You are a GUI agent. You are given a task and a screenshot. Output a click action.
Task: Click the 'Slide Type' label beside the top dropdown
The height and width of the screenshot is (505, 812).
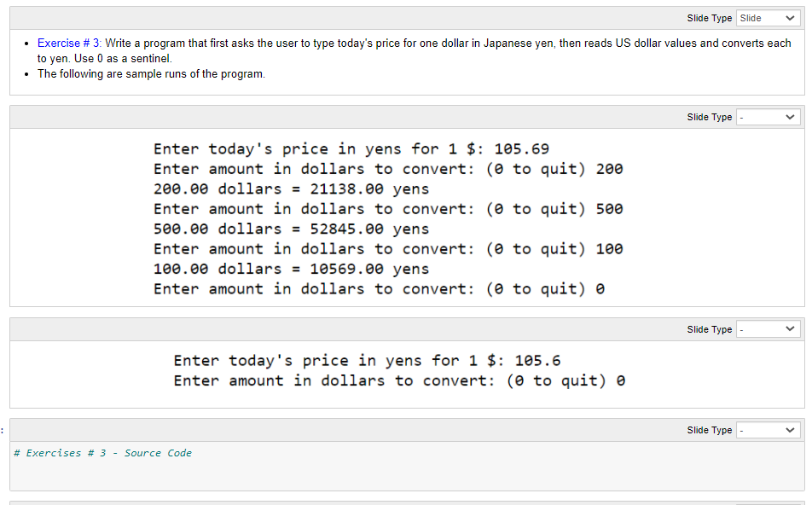coord(710,18)
